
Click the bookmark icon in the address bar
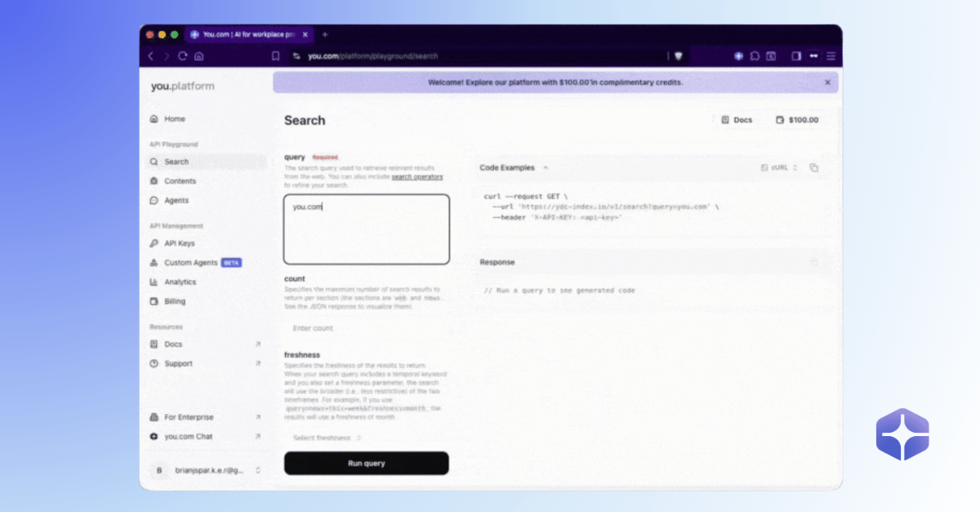[x=275, y=56]
